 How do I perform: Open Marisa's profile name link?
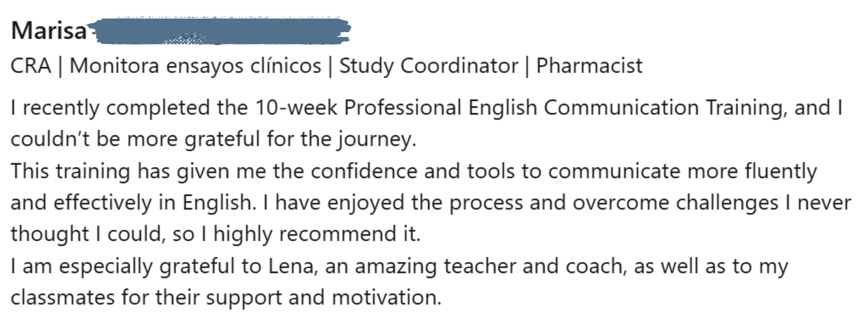click(x=49, y=31)
